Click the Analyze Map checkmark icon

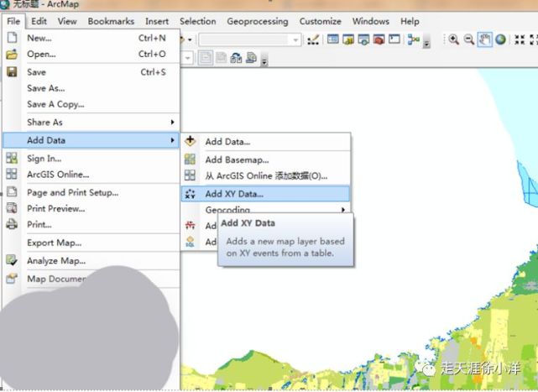point(12,260)
